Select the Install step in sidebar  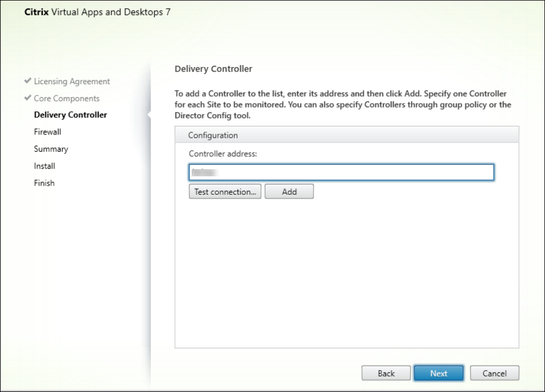pyautogui.click(x=44, y=165)
